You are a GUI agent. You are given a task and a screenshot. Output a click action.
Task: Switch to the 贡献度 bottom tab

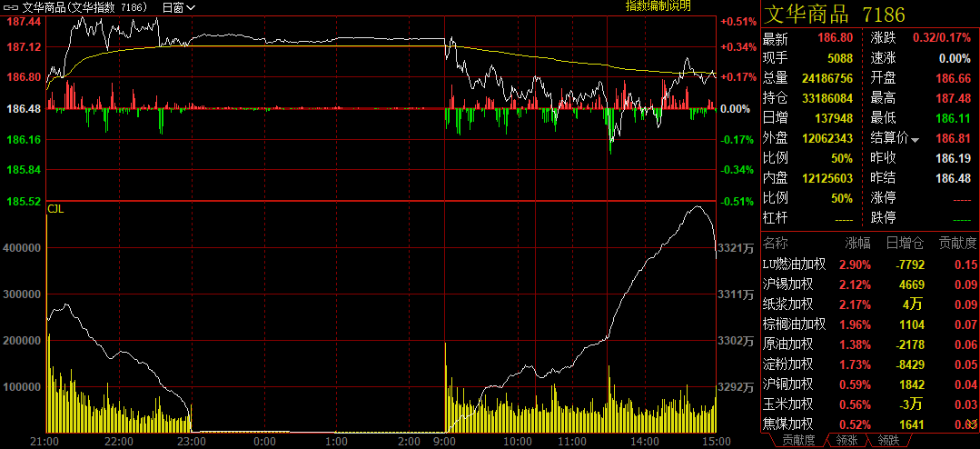click(x=799, y=441)
